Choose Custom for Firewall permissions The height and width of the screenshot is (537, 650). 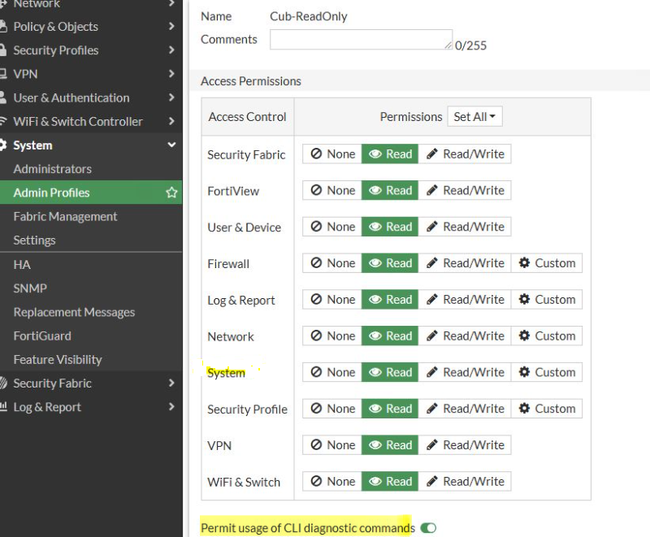pos(547,263)
